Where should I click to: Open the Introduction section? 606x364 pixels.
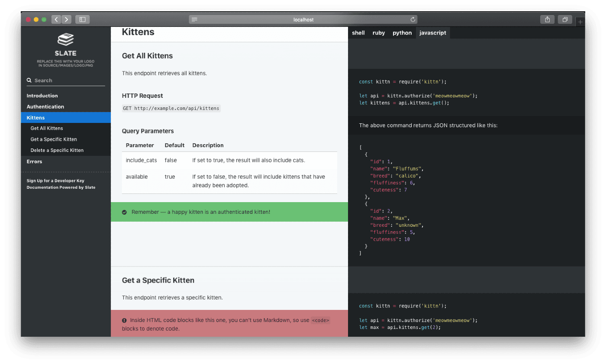click(42, 95)
